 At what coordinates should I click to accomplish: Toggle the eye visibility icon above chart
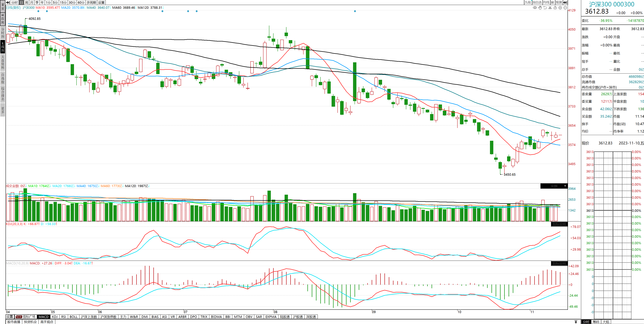coord(535,8)
